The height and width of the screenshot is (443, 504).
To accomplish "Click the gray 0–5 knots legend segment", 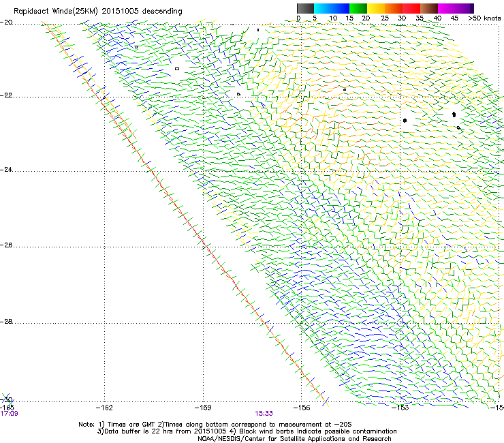I will (x=305, y=8).
